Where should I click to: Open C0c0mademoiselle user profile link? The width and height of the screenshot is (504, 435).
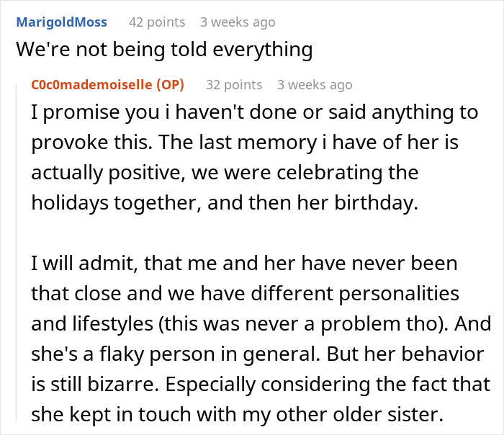click(x=91, y=85)
